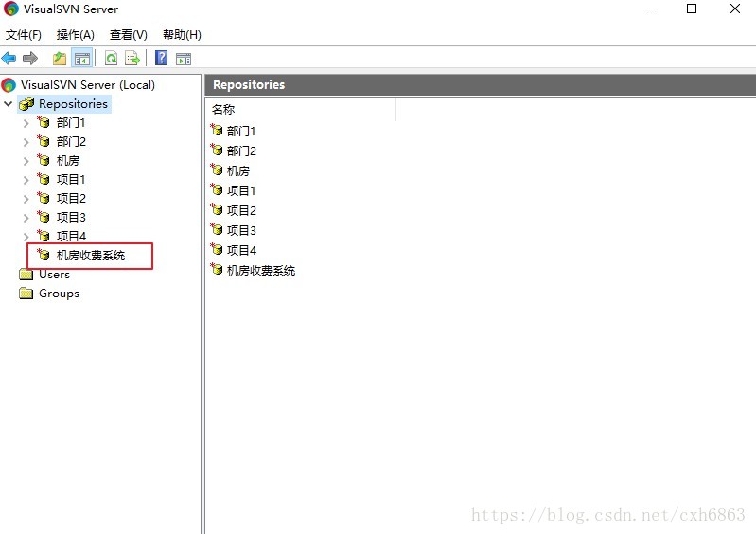The height and width of the screenshot is (534, 756).
Task: Select 机房 in the left tree
Action: click(x=67, y=160)
